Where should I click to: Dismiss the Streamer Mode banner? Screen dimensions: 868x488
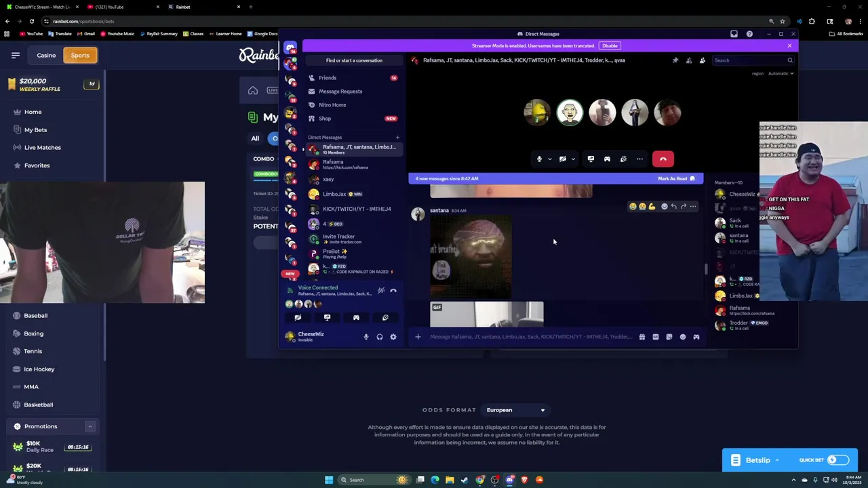click(x=789, y=45)
